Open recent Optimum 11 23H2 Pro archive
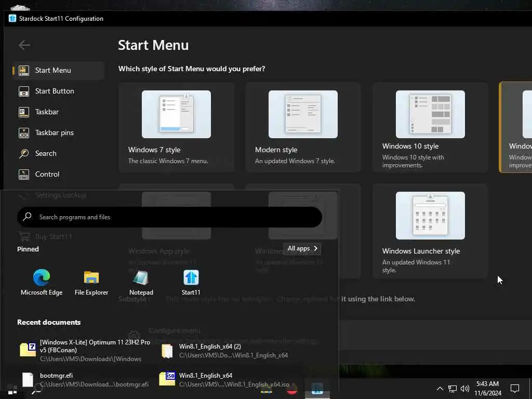The image size is (532, 399). [86, 350]
